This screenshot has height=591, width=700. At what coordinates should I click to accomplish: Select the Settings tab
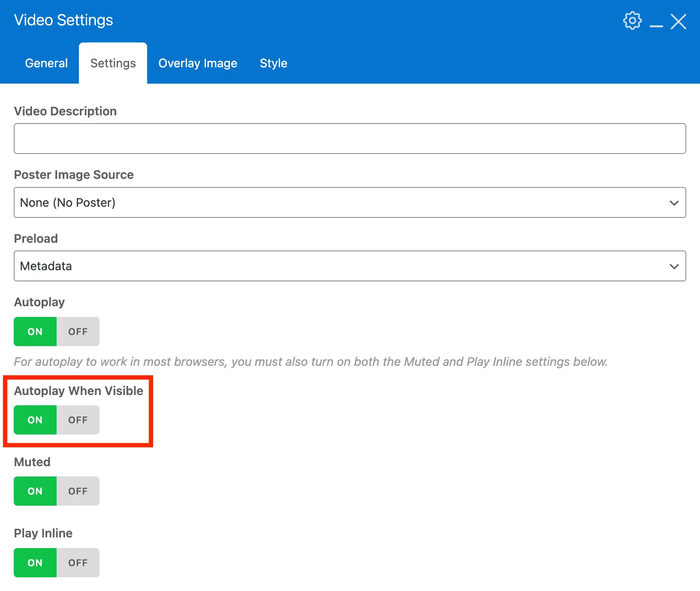pyautogui.click(x=113, y=63)
